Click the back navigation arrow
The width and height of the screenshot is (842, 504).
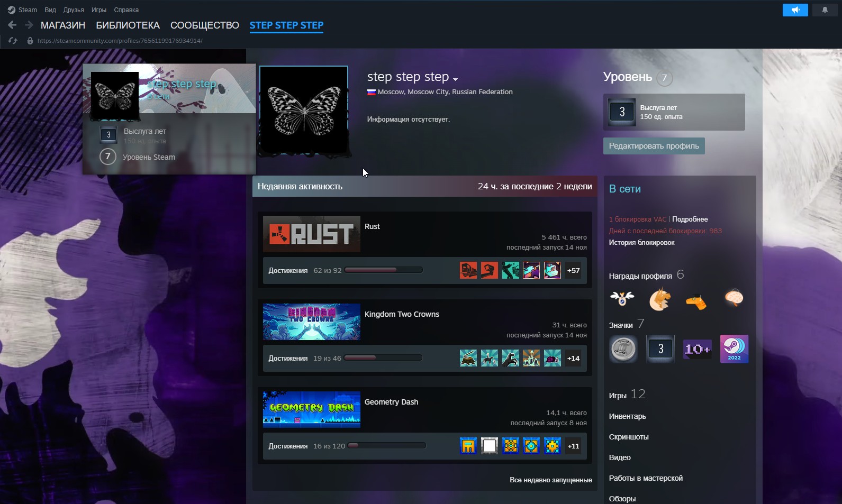(x=12, y=25)
